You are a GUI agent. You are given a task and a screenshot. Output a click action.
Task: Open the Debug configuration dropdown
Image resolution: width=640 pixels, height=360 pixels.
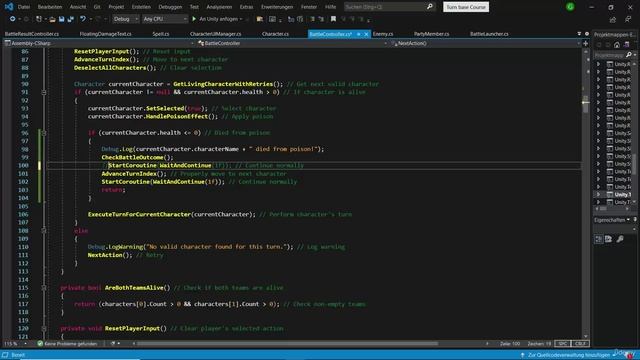click(126, 19)
